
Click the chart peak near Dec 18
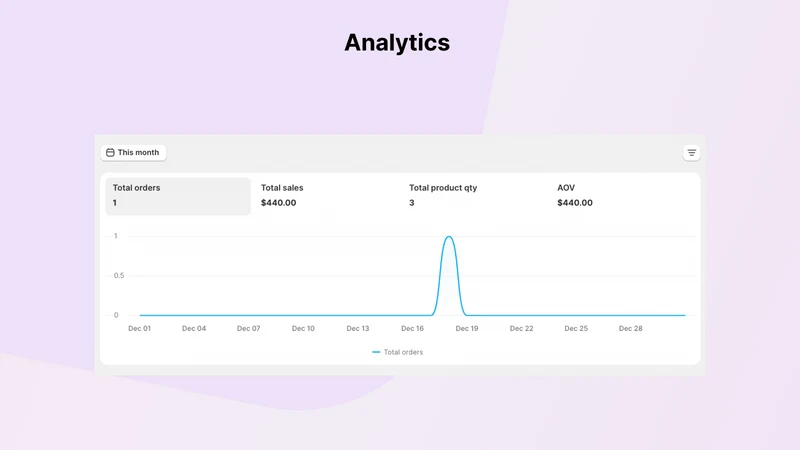(x=449, y=237)
